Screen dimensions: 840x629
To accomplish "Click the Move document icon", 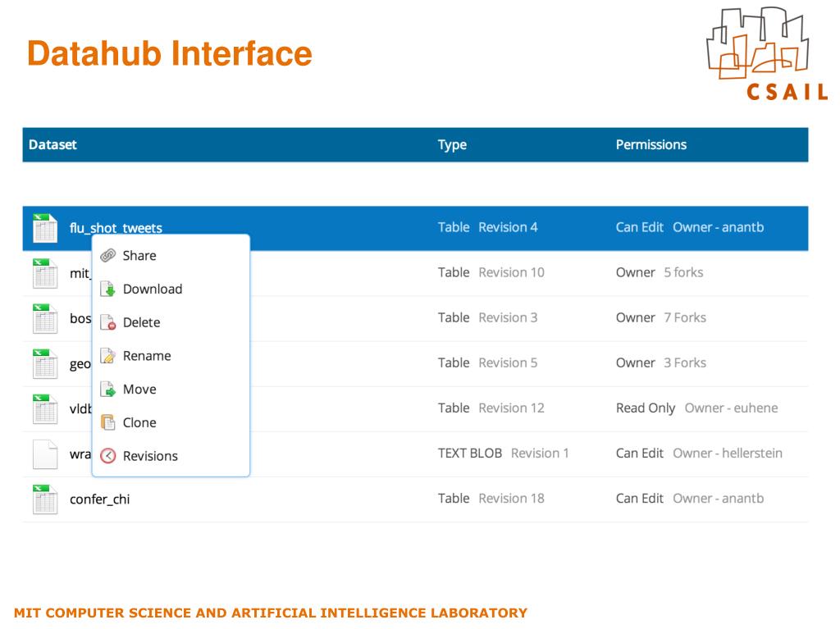I will click(108, 390).
